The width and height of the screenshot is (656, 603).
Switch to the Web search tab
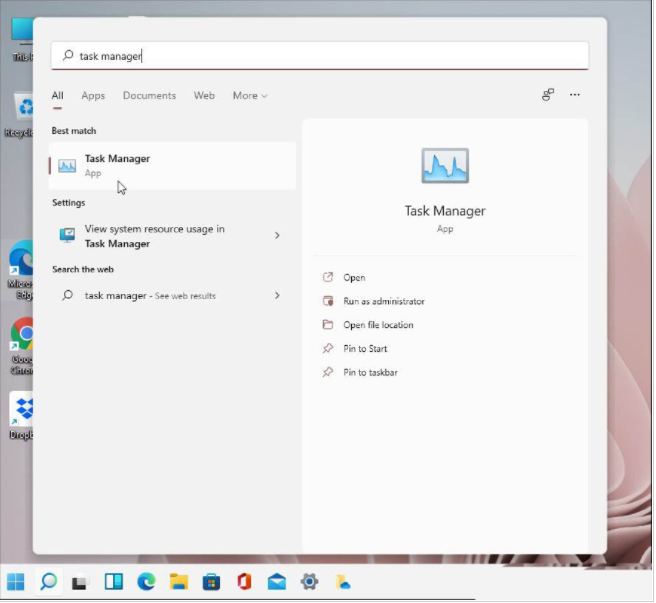pyautogui.click(x=204, y=96)
